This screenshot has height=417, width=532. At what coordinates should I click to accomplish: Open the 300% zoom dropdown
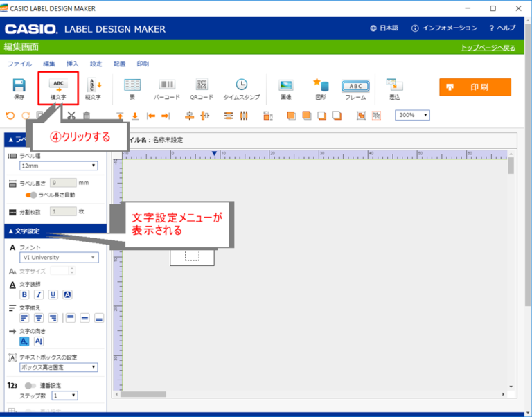click(x=412, y=116)
